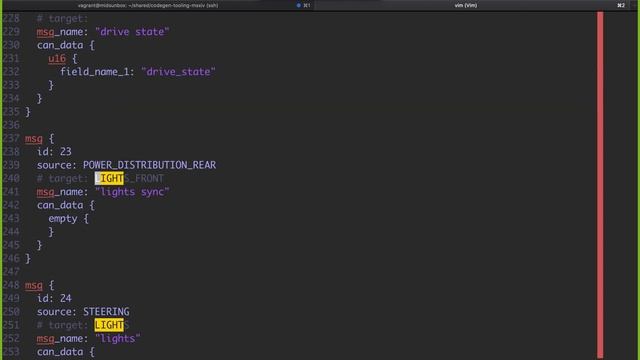This screenshot has width=640, height=360.
Task: Click line number 247
Action: point(11,271)
